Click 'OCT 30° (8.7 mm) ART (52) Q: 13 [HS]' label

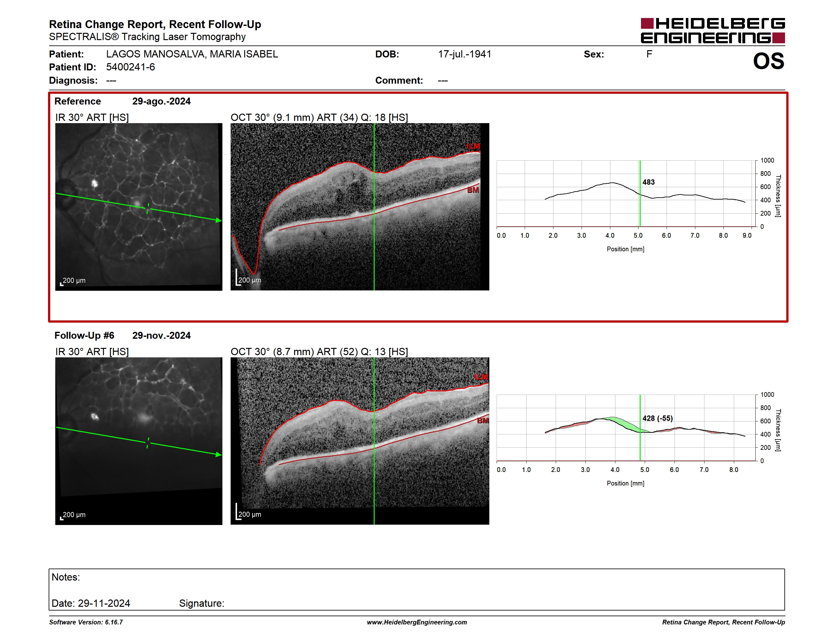pos(319,352)
